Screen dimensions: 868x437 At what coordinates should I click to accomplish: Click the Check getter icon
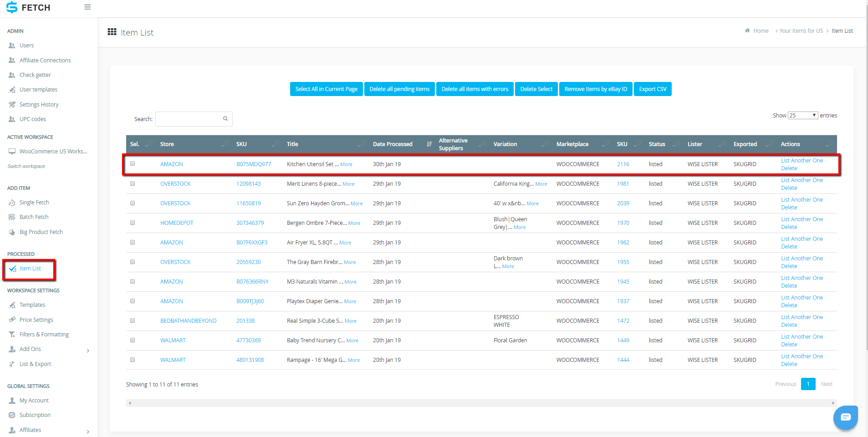click(x=12, y=75)
